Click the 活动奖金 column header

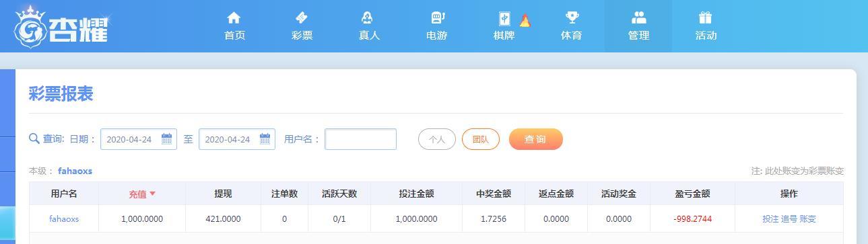(619, 194)
